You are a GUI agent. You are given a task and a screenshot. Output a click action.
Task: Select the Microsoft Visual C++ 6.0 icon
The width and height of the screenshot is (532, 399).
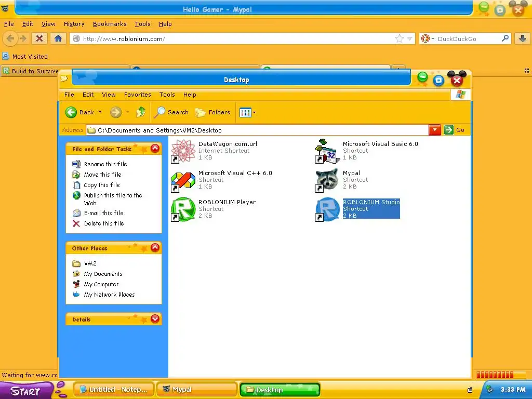(x=183, y=181)
